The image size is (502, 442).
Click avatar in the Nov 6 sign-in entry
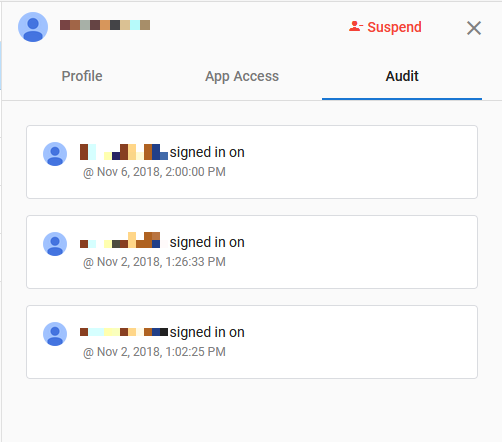(55, 154)
